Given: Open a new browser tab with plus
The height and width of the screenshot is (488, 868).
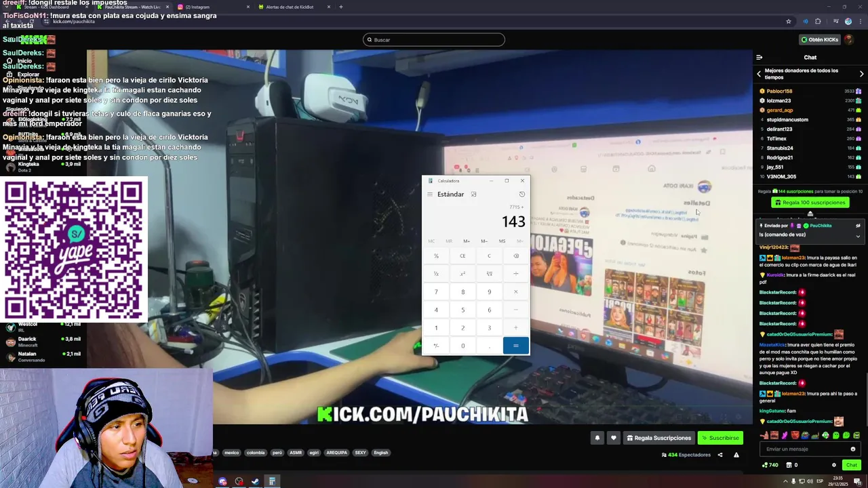Looking at the screenshot, I should pyautogui.click(x=340, y=7).
